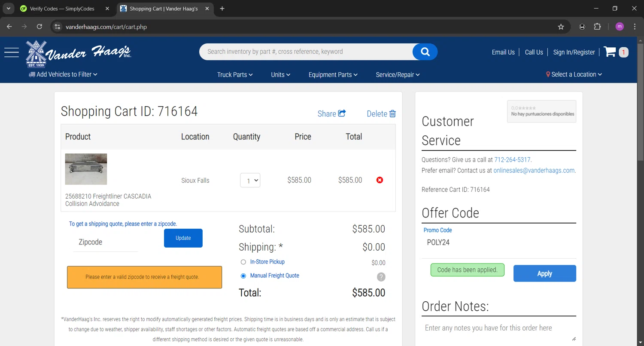Screen dimensions: 644x346
Task: Remove item with red X icon
Action: coord(380,180)
